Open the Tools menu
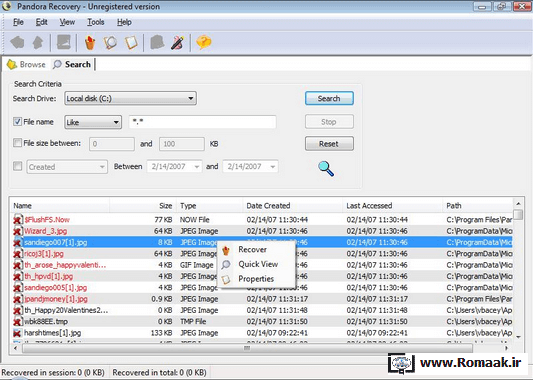533x380 pixels. pos(96,22)
